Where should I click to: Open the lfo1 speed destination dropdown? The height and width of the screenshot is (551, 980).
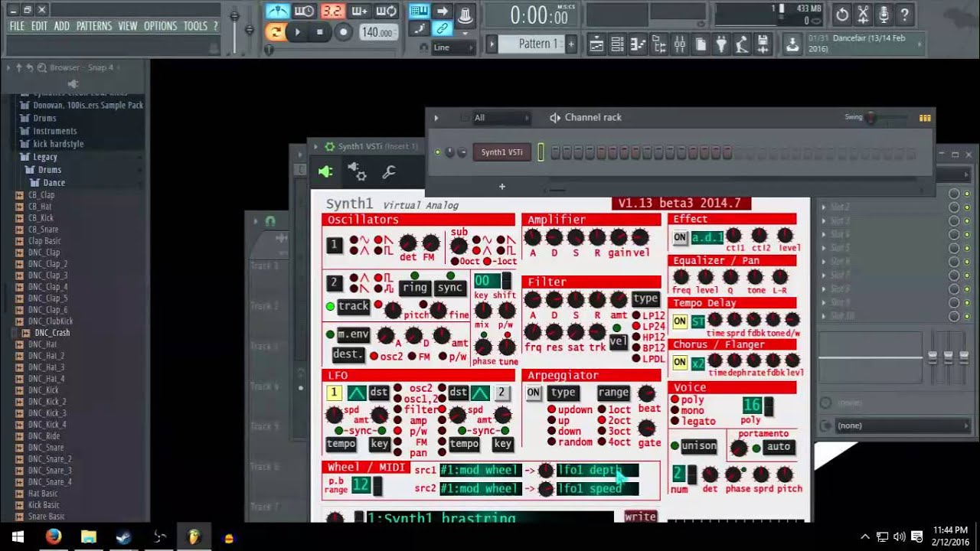pyautogui.click(x=596, y=488)
